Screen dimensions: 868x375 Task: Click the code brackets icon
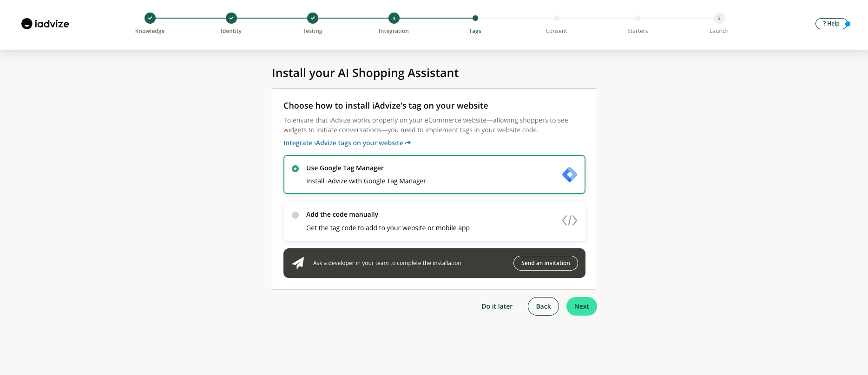(x=569, y=220)
